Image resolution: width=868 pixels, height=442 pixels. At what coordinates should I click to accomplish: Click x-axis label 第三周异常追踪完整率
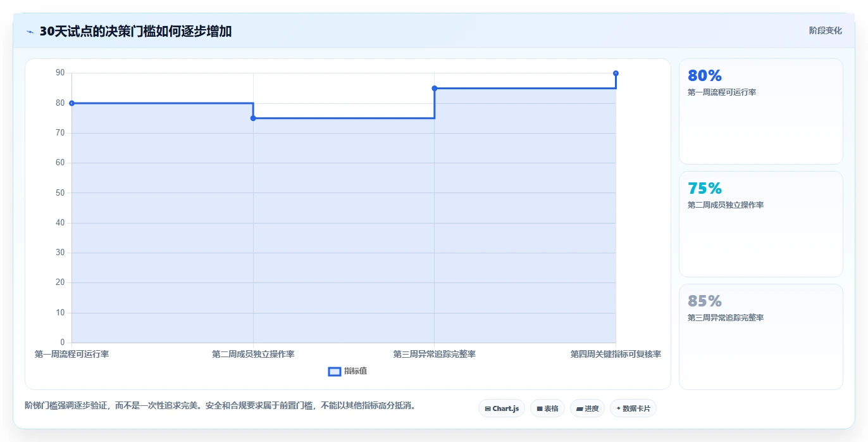pos(435,354)
